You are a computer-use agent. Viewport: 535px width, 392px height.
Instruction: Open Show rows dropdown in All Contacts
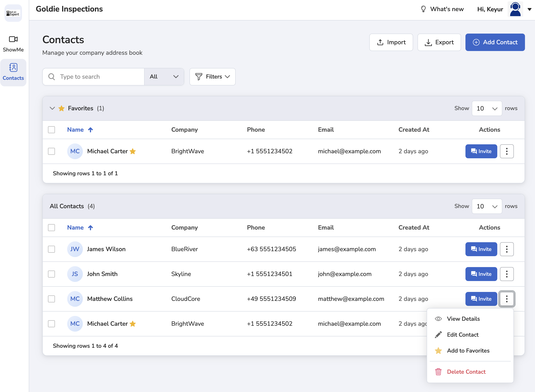point(487,206)
